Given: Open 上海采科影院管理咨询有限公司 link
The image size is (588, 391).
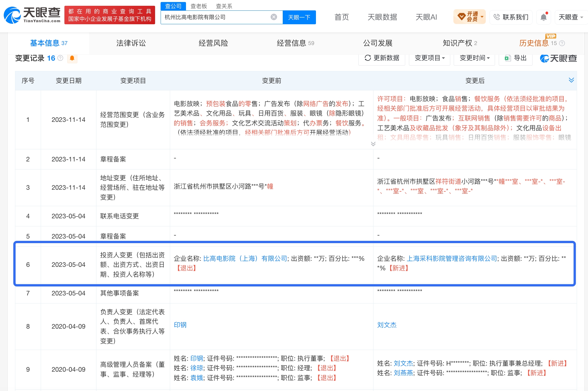Looking at the screenshot, I should 452,258.
